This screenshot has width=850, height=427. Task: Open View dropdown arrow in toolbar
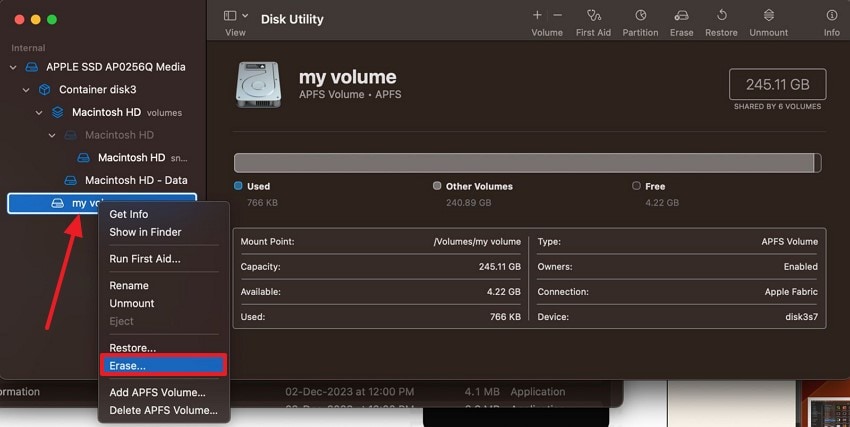coord(245,16)
